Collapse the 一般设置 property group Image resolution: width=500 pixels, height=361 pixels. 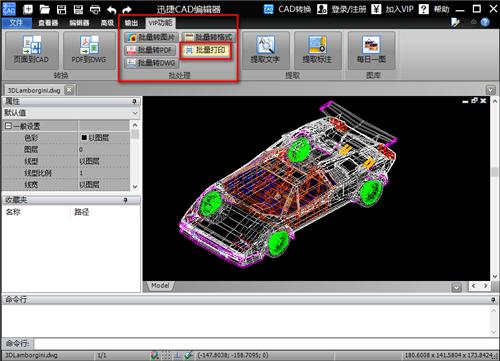(x=8, y=126)
